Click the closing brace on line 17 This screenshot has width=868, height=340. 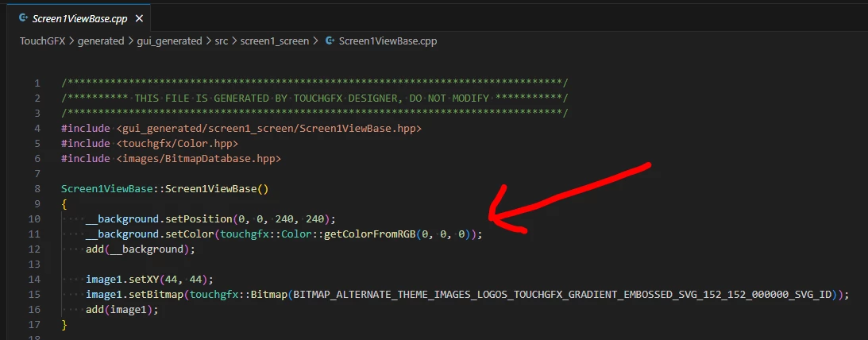64,324
